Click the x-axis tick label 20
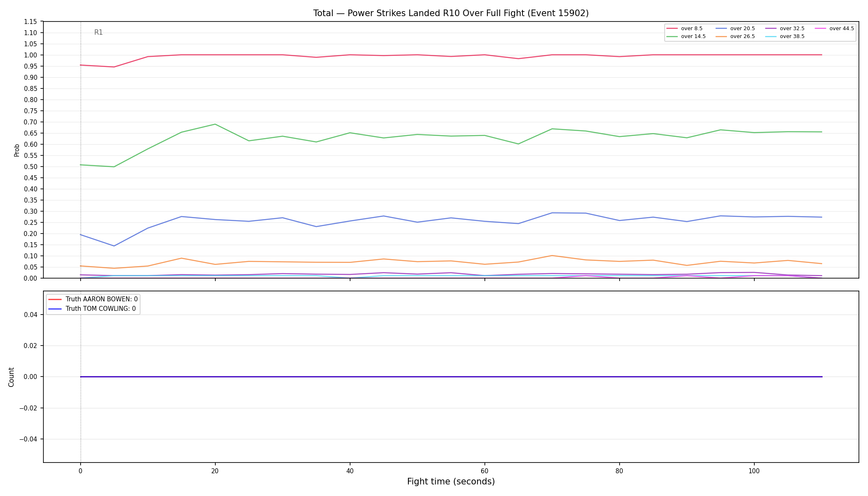 coord(215,471)
